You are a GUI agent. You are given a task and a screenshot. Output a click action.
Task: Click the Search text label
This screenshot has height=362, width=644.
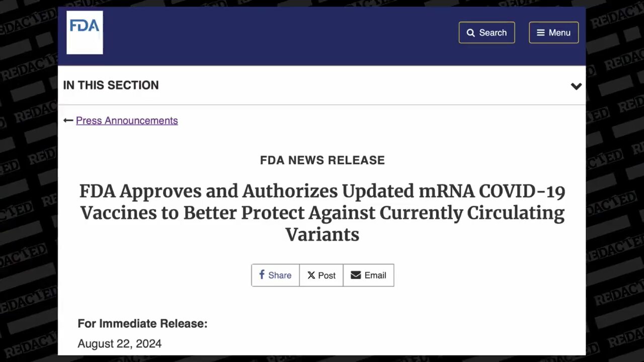(493, 33)
